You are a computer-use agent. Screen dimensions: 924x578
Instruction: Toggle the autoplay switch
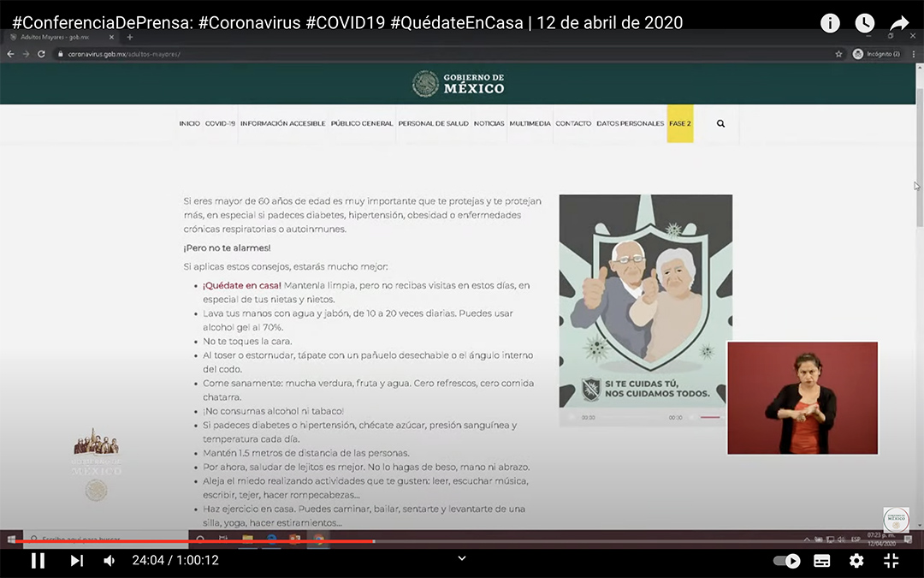tap(786, 561)
